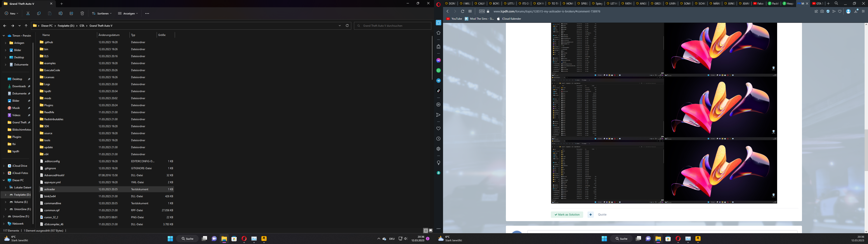Open Messenger in Opera sidebar
Viewport: 868px width, 244px height.
438,60
